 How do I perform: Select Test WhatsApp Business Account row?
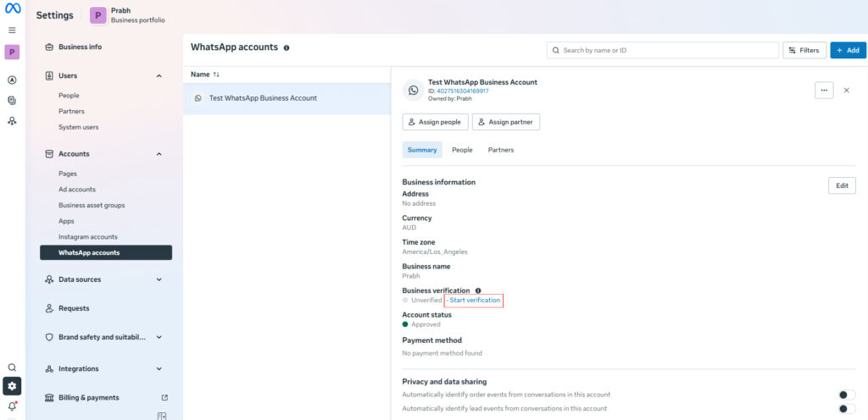(x=287, y=98)
